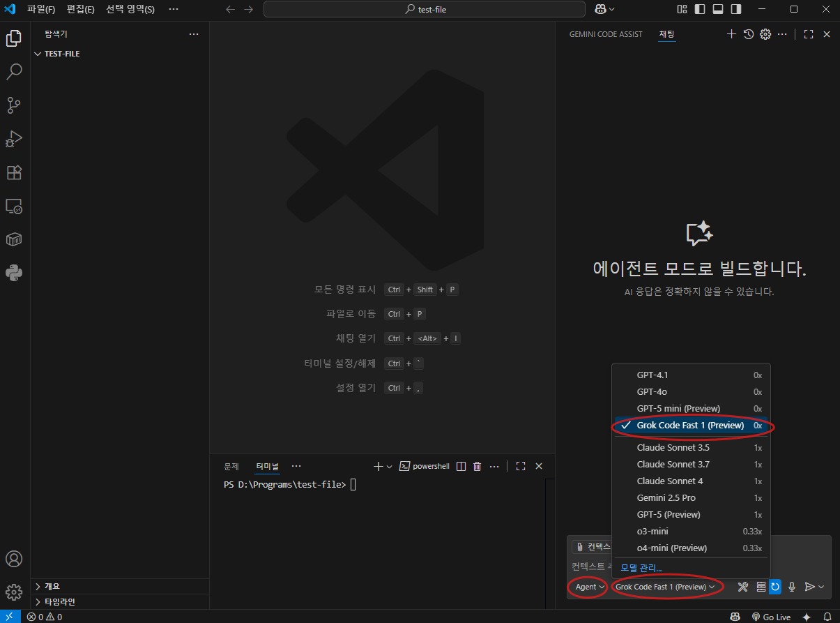The image size is (840, 623).
Task: Open the Extensions view
Action: [x=14, y=172]
